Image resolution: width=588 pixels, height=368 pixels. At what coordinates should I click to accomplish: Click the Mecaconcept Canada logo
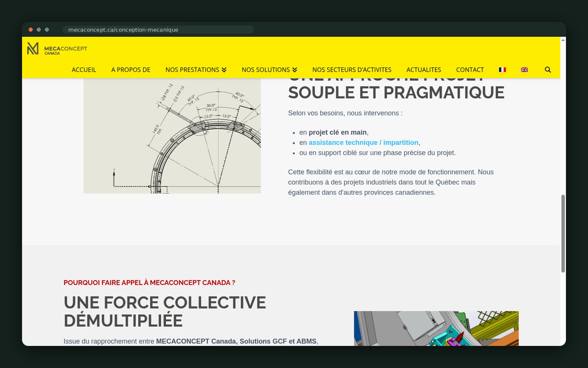tap(57, 49)
